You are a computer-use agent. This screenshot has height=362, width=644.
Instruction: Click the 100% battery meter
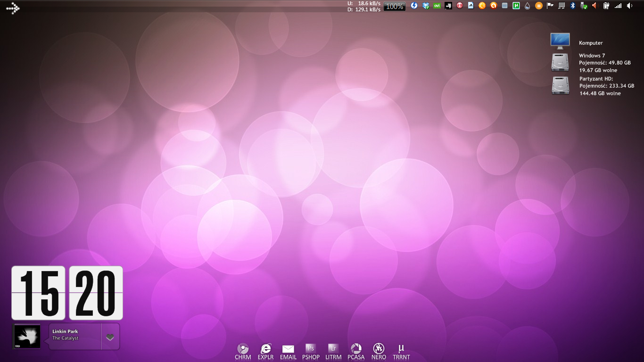click(x=395, y=7)
